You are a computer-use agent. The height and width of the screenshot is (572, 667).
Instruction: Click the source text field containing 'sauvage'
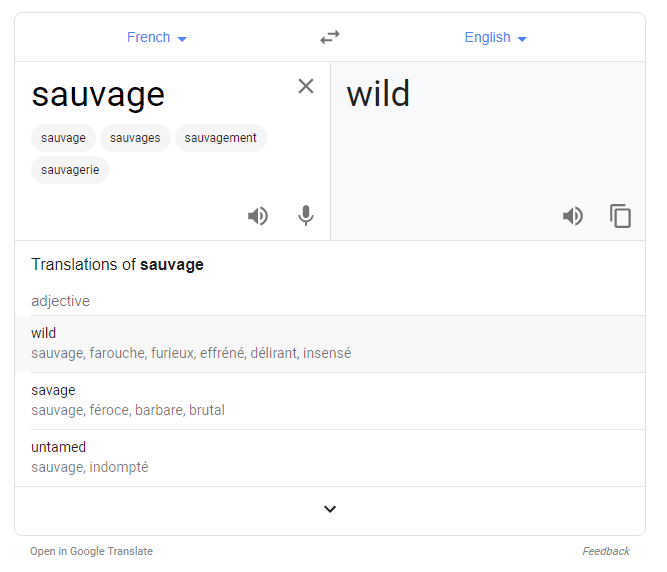click(98, 95)
